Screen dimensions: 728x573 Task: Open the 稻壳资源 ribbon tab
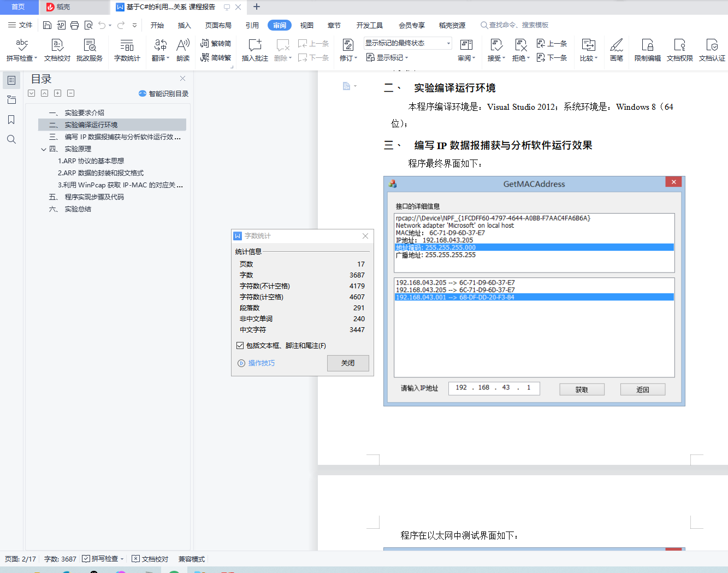[x=452, y=25]
